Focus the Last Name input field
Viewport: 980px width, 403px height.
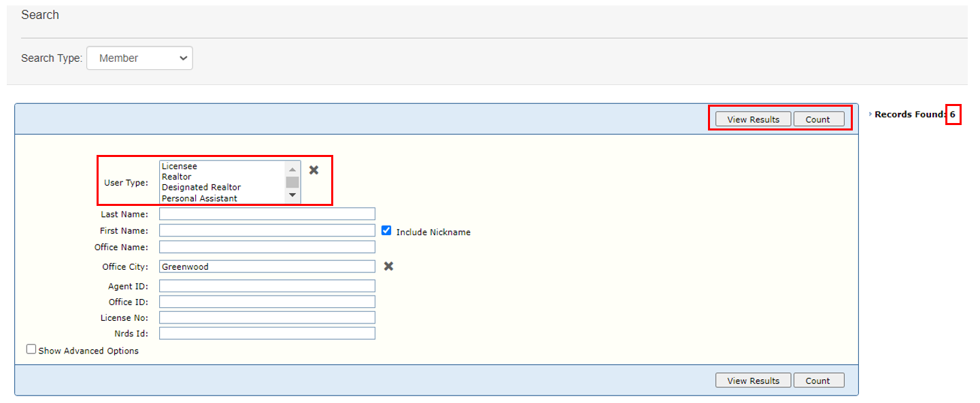tap(267, 214)
